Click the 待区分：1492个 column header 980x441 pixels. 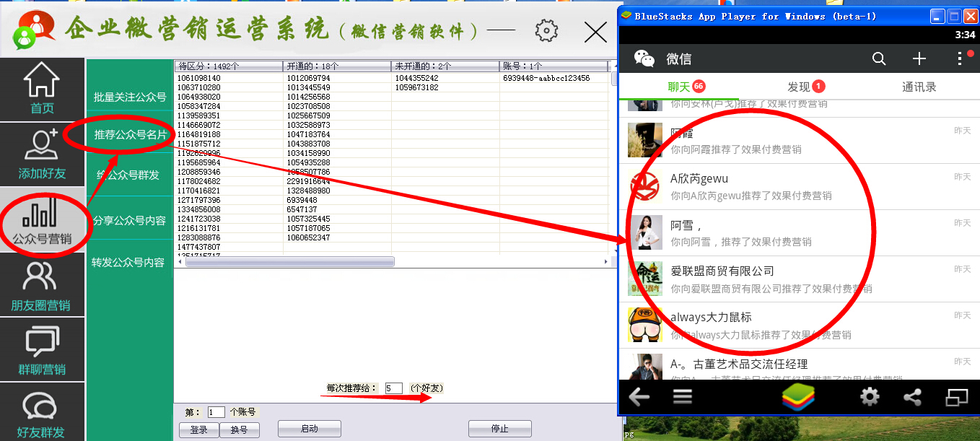click(x=229, y=66)
